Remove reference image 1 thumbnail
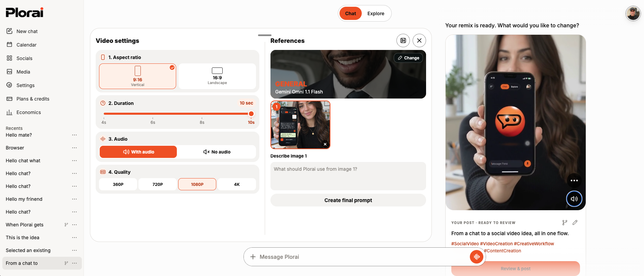 click(325, 144)
